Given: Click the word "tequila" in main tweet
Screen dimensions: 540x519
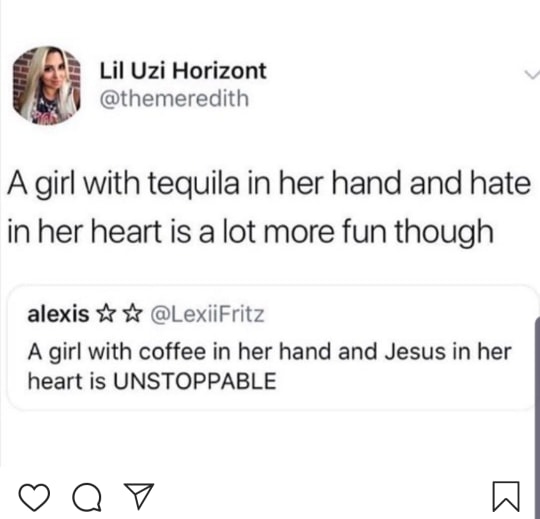Looking at the screenshot, I should pyautogui.click(x=194, y=185).
